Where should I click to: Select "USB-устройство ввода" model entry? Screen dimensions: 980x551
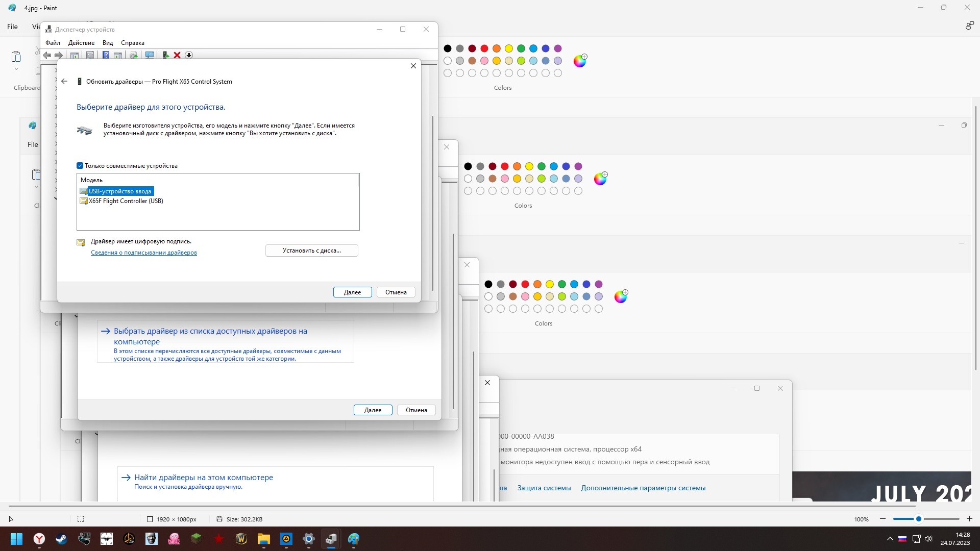tap(120, 191)
